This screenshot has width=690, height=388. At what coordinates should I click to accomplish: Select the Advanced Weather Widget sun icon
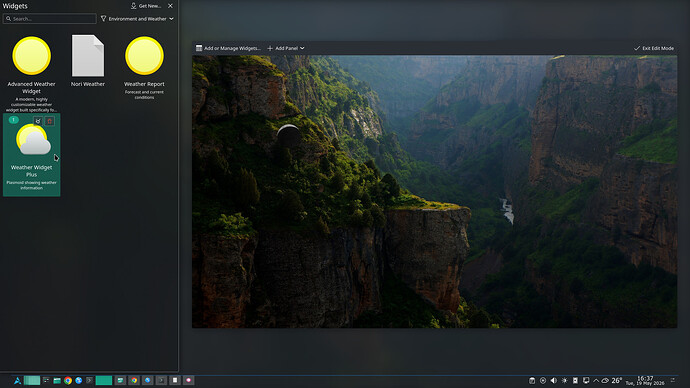(x=31, y=55)
